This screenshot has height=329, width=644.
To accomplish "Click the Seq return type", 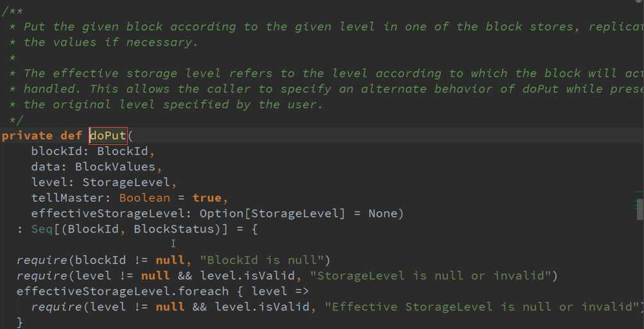I will [x=42, y=229].
